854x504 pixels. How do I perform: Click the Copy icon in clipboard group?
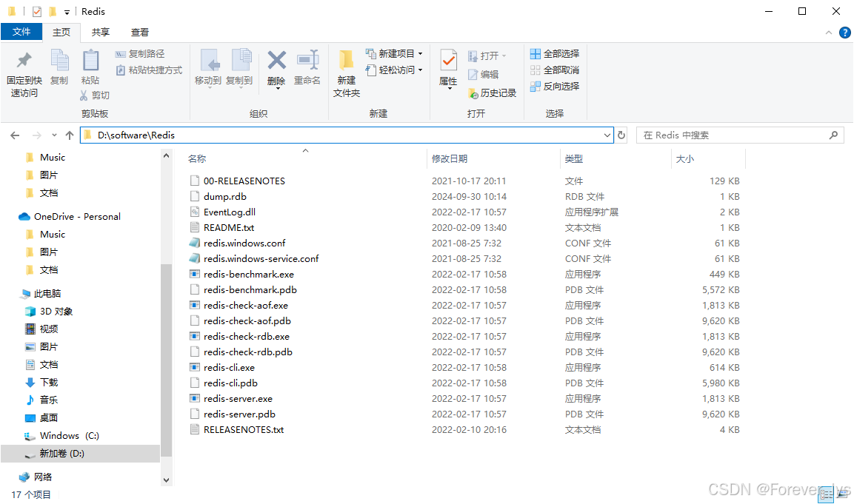point(59,61)
